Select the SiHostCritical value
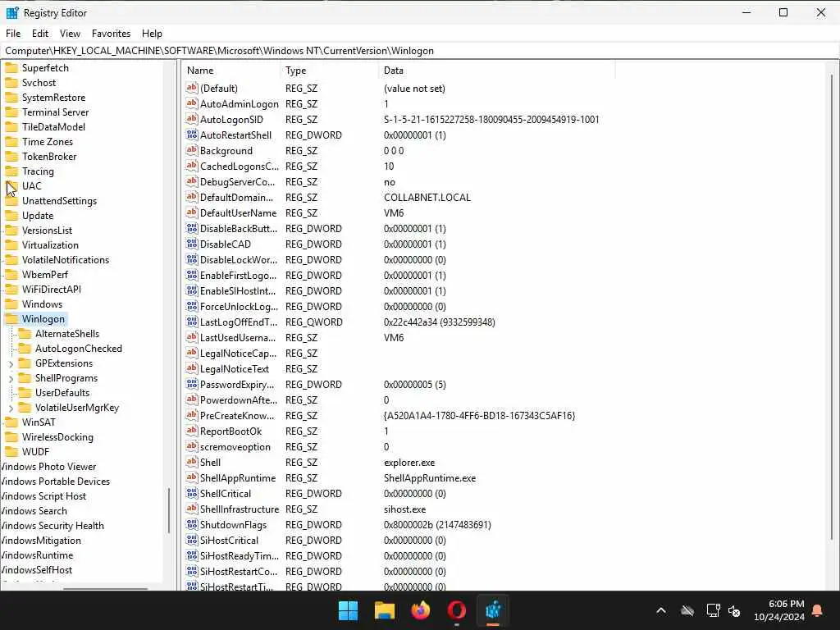This screenshot has width=840, height=630. pos(229,540)
